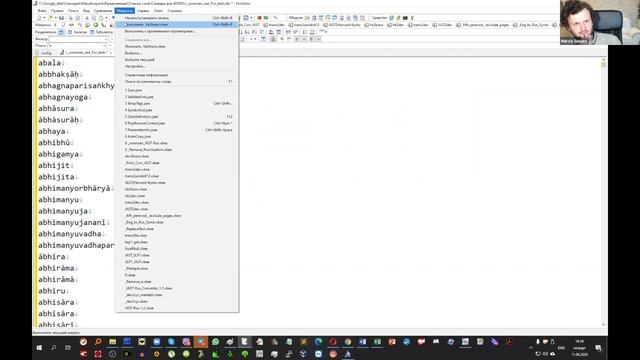
Task: Click the word abala in the editor
Action: coord(49,63)
